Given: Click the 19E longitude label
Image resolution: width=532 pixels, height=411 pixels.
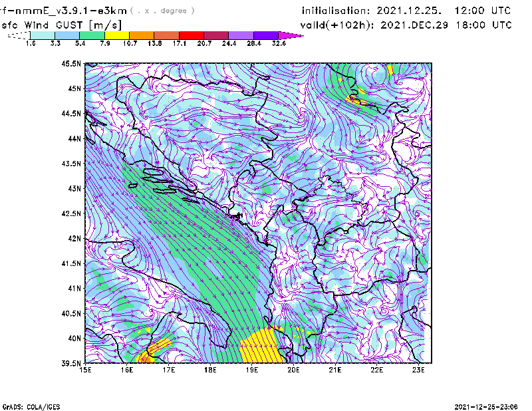Looking at the screenshot, I should point(252,370).
